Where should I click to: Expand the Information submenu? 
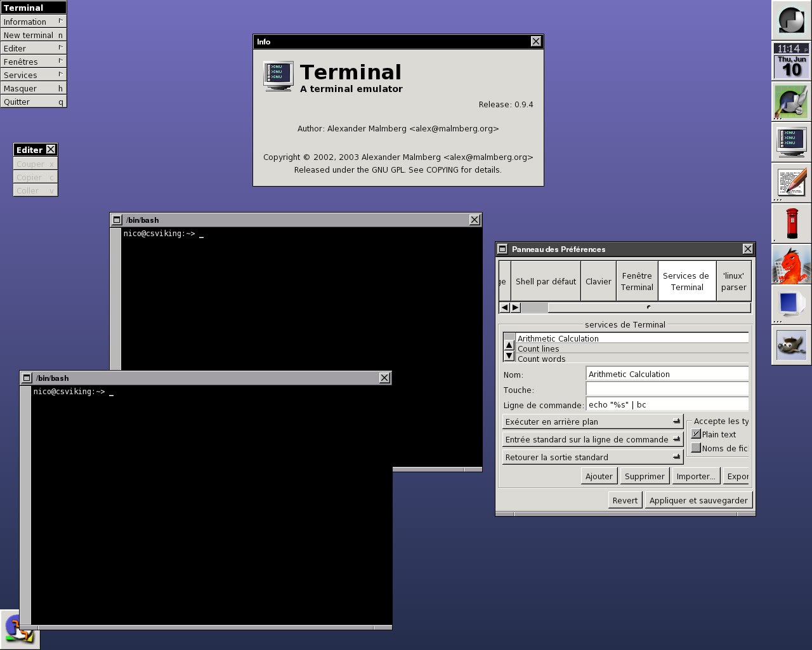33,21
